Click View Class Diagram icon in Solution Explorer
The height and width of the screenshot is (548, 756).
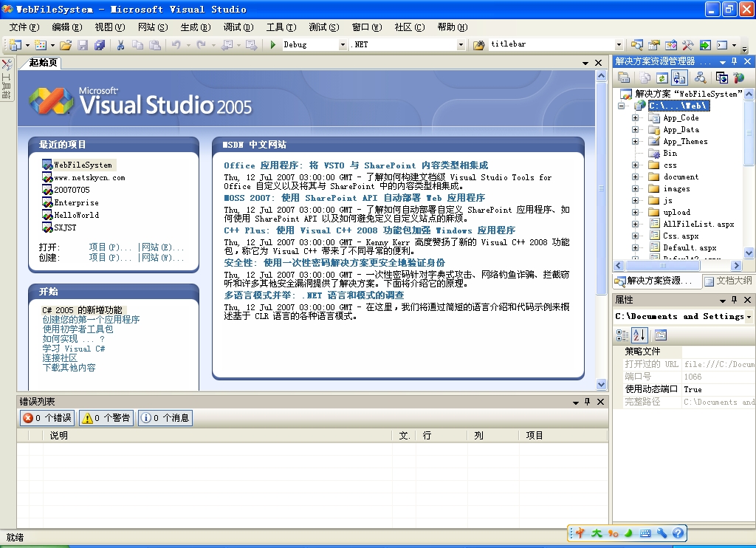pos(700,78)
